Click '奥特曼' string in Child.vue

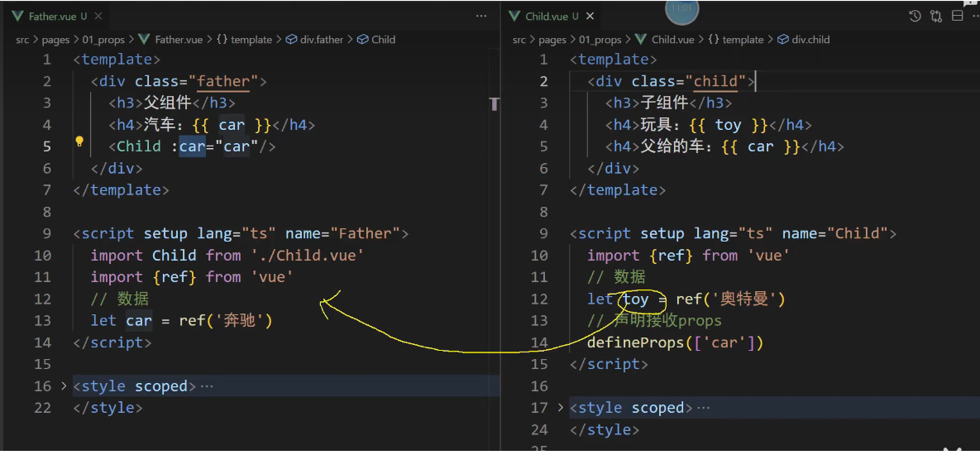click(743, 299)
